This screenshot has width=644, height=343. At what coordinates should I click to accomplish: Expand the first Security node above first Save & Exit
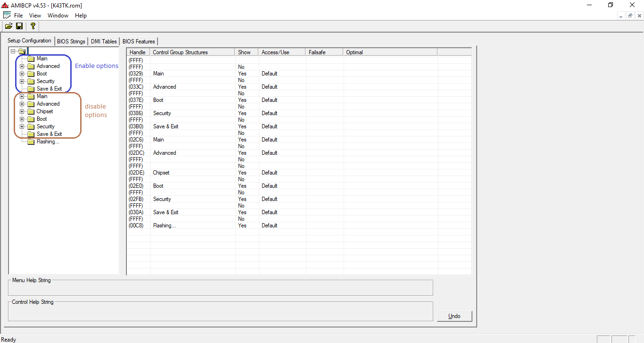click(x=22, y=81)
